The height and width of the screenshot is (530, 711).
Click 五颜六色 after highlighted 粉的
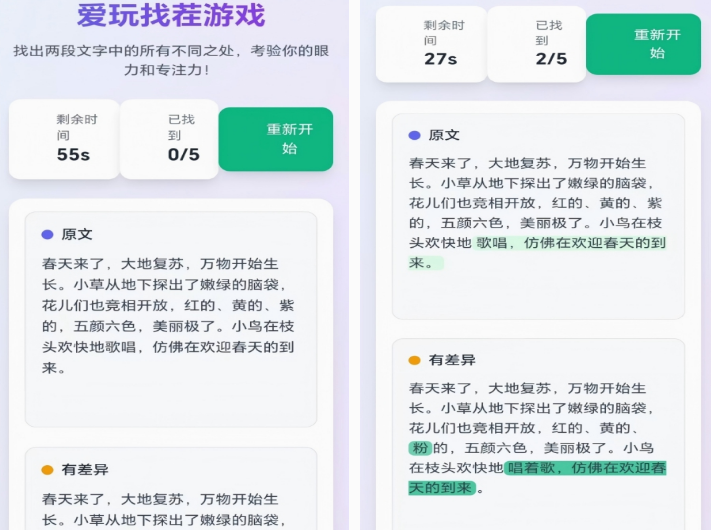pyautogui.click(x=495, y=448)
